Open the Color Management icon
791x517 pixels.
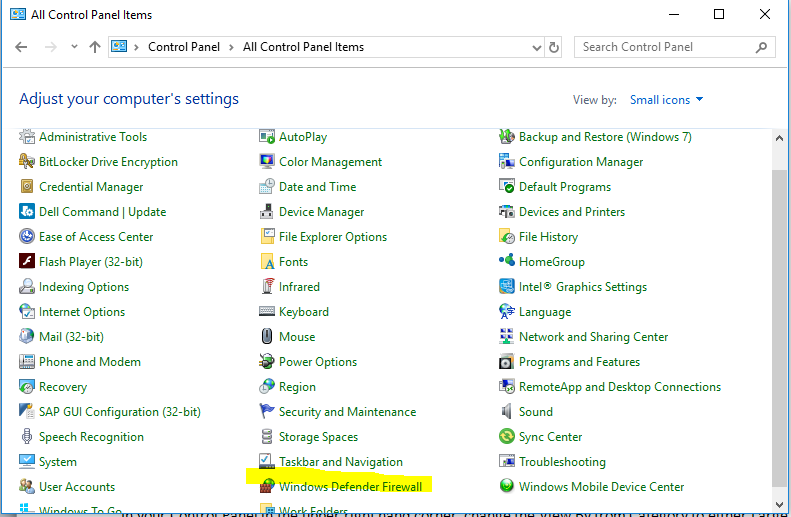tap(267, 162)
